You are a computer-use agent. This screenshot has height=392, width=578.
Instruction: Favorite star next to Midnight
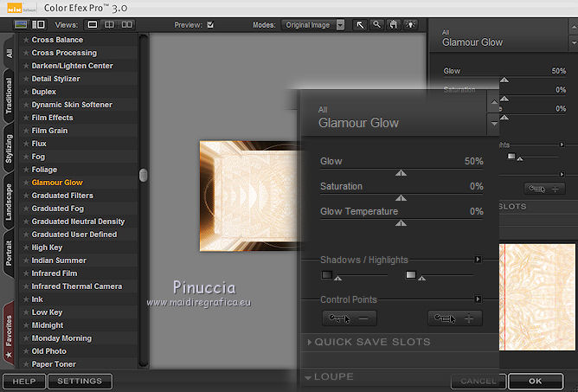[x=26, y=325]
